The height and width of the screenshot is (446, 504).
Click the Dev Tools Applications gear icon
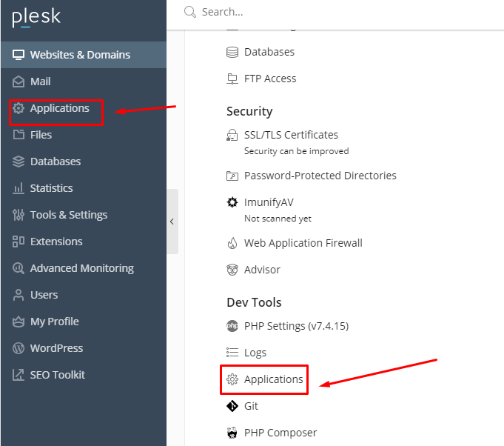pos(232,379)
